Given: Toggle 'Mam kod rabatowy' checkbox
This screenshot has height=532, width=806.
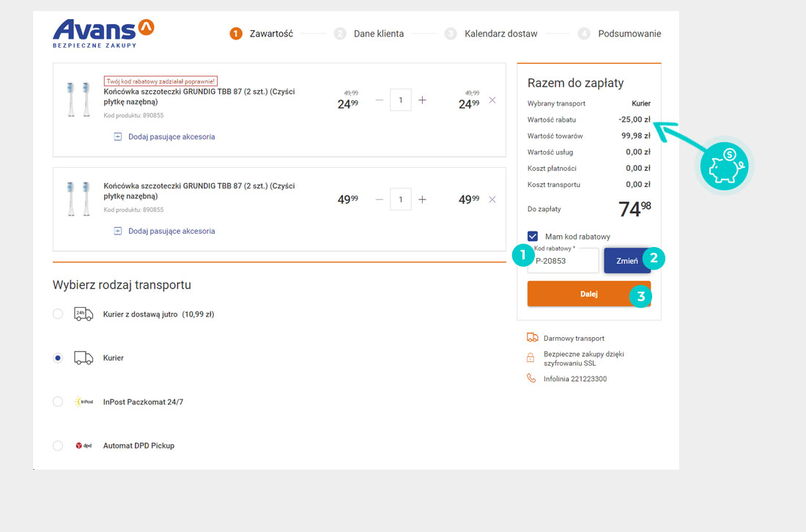Looking at the screenshot, I should pyautogui.click(x=533, y=237).
